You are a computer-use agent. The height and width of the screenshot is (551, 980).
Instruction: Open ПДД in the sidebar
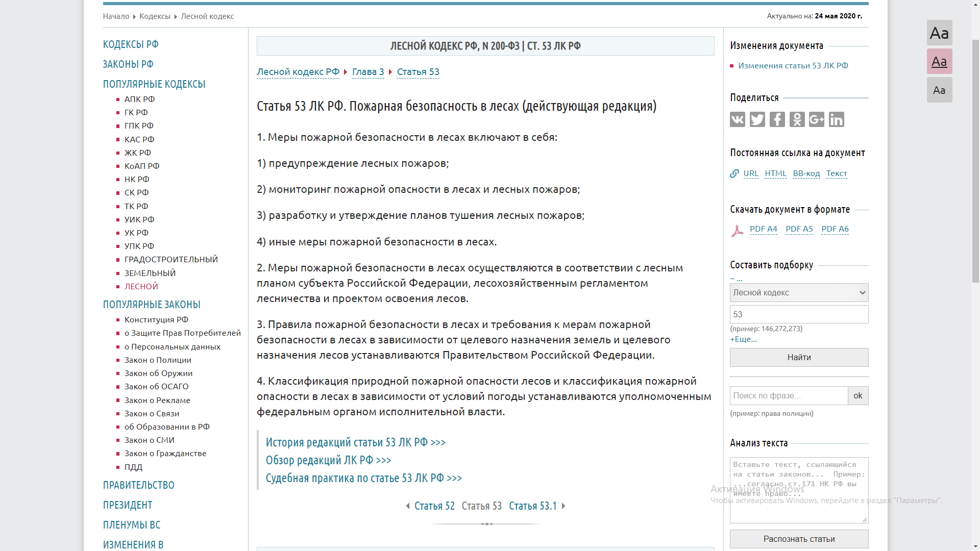coord(133,467)
